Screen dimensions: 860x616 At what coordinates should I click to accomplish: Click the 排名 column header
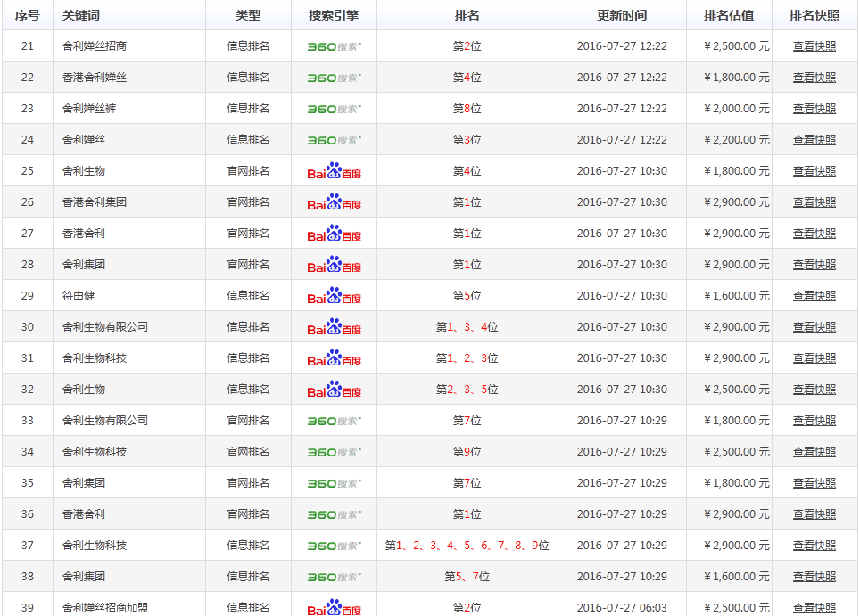(467, 15)
